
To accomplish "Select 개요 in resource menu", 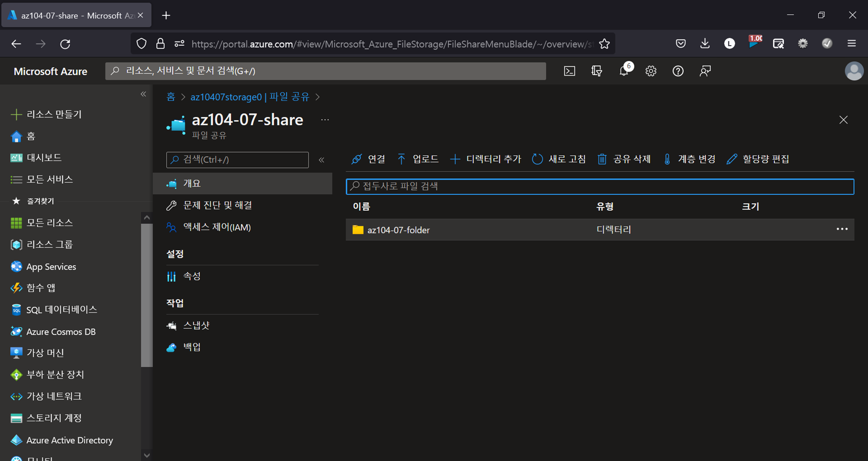I will click(x=243, y=183).
